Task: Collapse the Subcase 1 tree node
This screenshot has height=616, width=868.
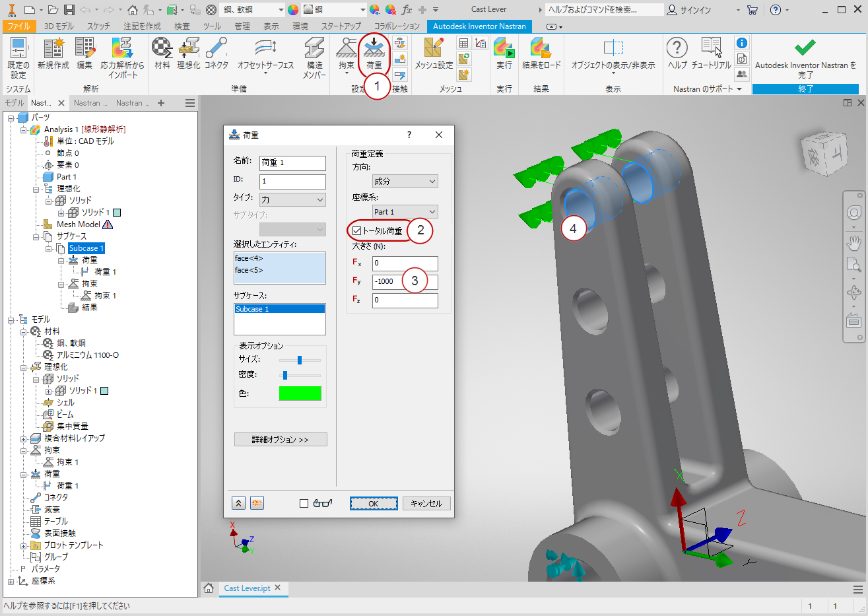Action: pyautogui.click(x=49, y=248)
